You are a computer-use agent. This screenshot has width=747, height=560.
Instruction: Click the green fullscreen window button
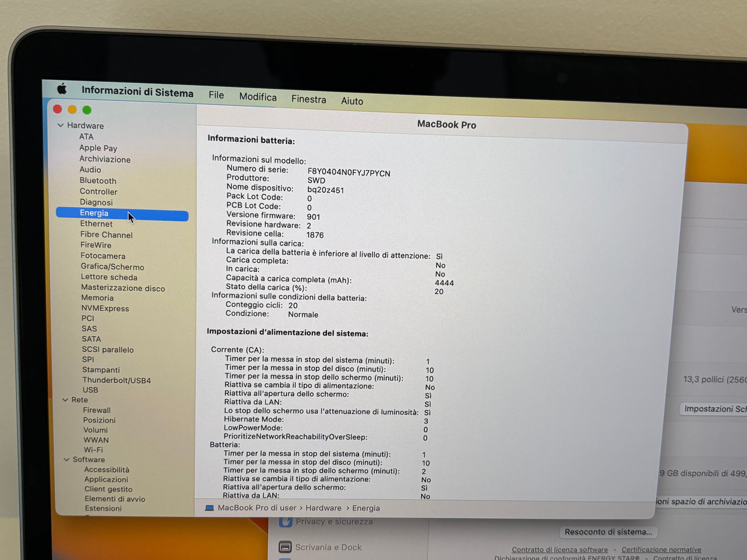87,110
